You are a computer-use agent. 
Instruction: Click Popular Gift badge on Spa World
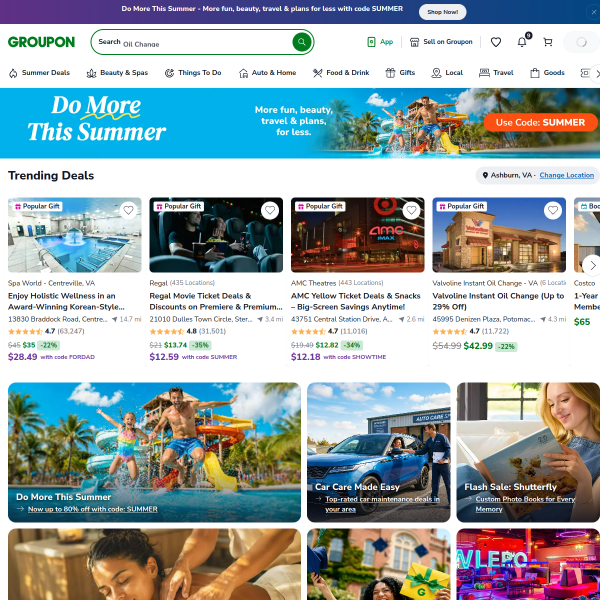37,206
